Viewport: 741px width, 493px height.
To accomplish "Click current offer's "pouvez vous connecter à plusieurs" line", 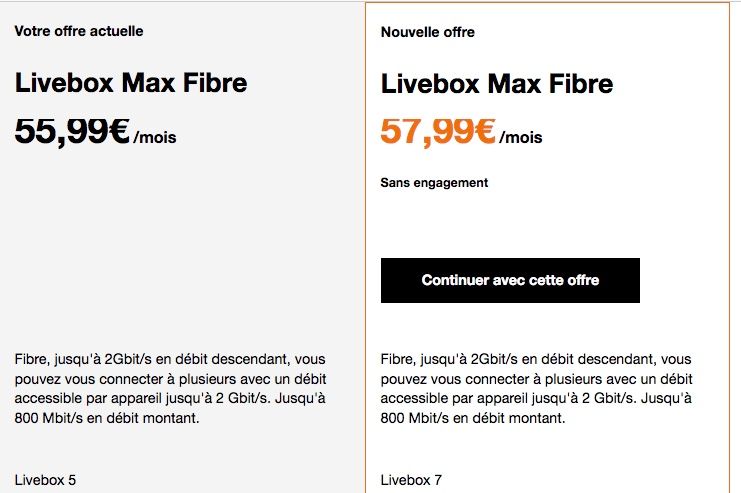I will click(x=171, y=379).
